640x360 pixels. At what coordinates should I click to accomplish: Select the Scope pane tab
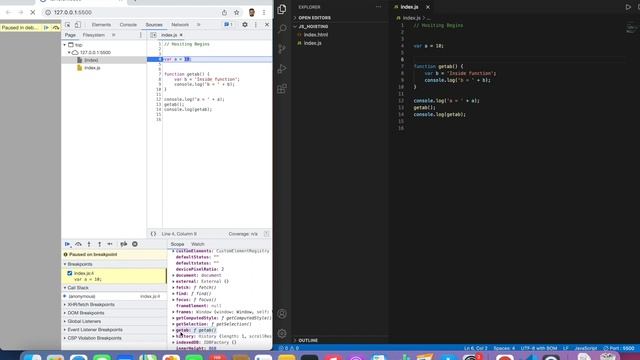coord(177,244)
